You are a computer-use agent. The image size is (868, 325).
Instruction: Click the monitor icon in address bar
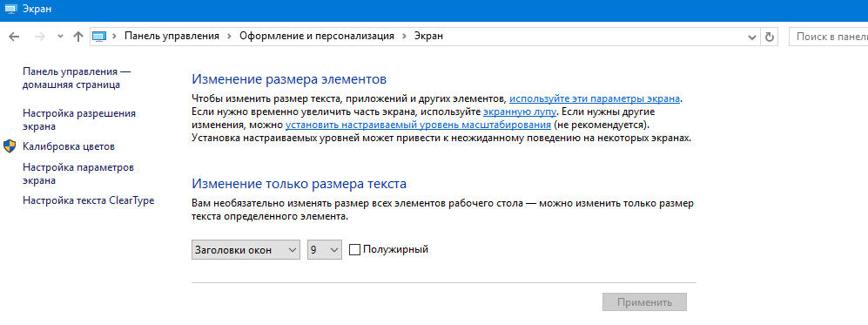98,37
